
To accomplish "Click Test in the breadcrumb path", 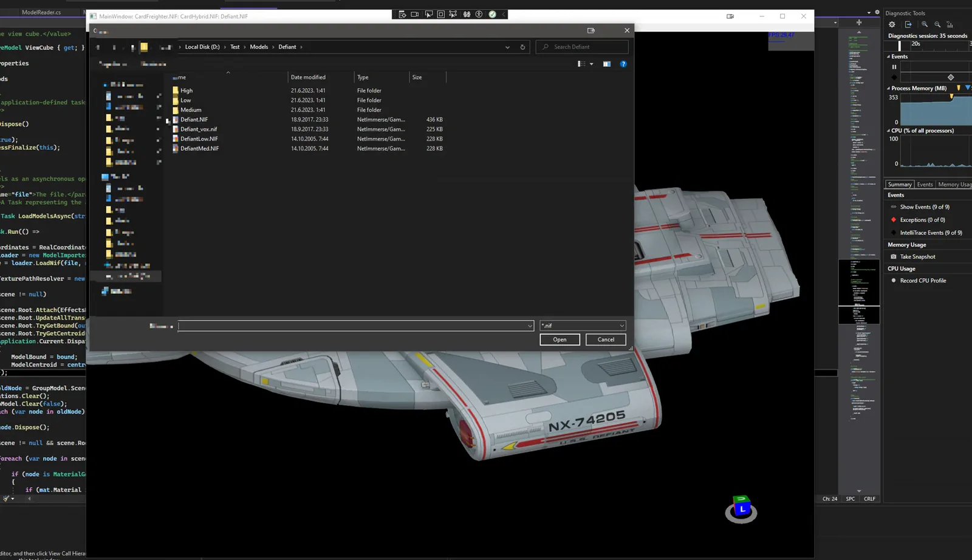I will click(234, 47).
